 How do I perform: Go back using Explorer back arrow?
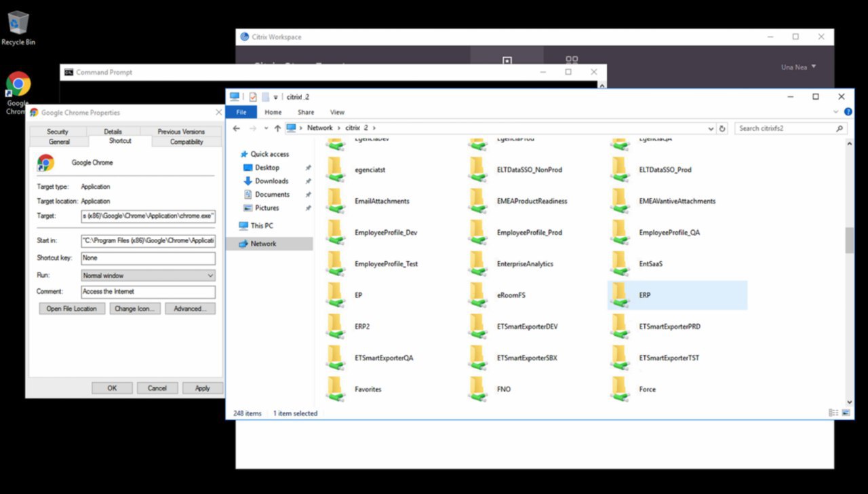point(236,128)
